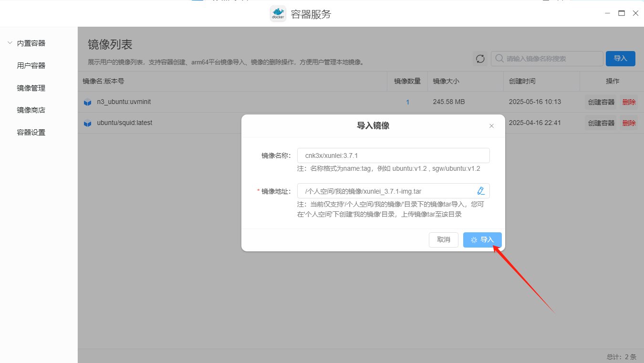Click the magnifier icon in search box
This screenshot has width=644, height=363.
tap(499, 59)
